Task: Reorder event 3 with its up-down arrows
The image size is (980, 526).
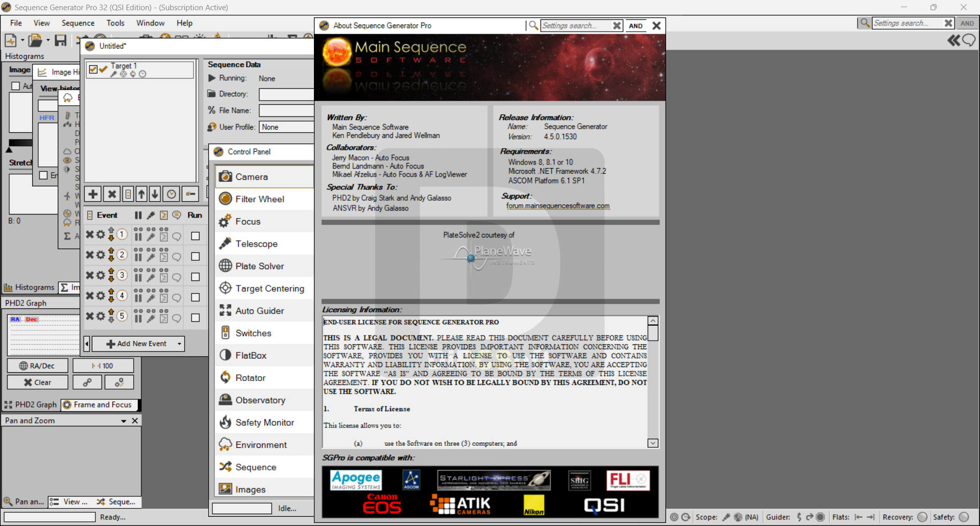Action: click(111, 275)
